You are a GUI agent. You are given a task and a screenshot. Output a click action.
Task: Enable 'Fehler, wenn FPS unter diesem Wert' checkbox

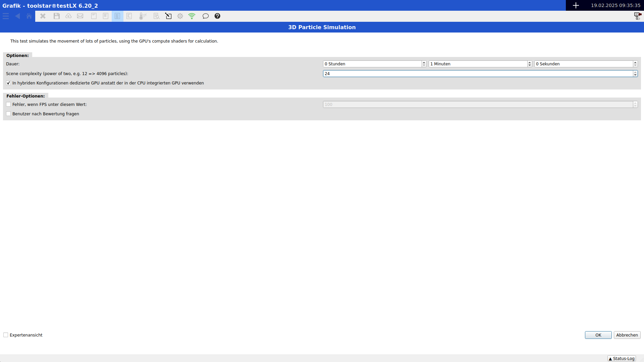tap(8, 105)
